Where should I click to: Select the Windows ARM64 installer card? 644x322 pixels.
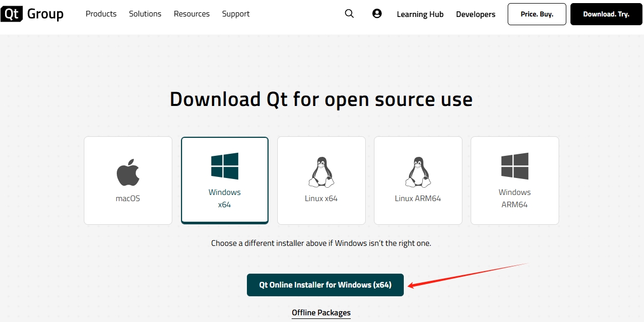[x=515, y=181]
